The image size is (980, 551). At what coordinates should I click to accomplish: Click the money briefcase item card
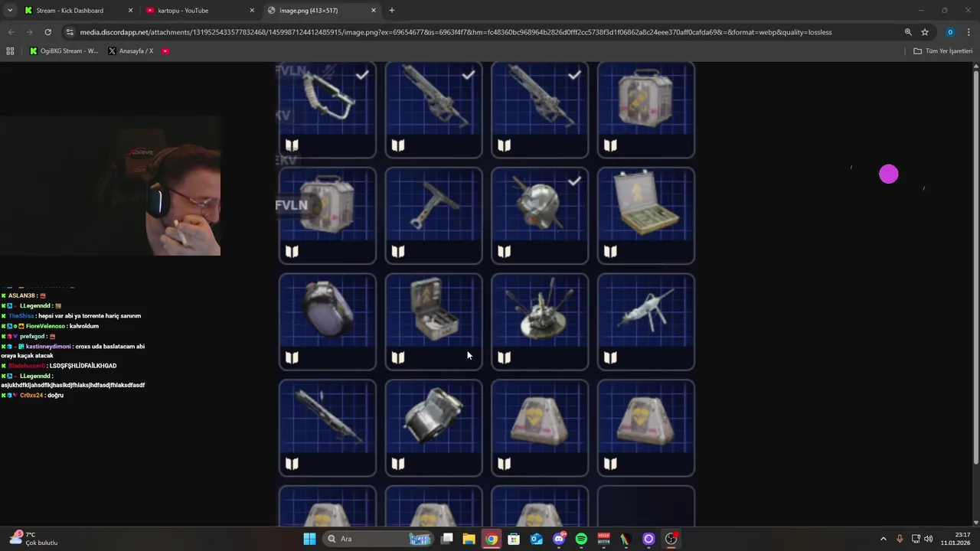646,216
